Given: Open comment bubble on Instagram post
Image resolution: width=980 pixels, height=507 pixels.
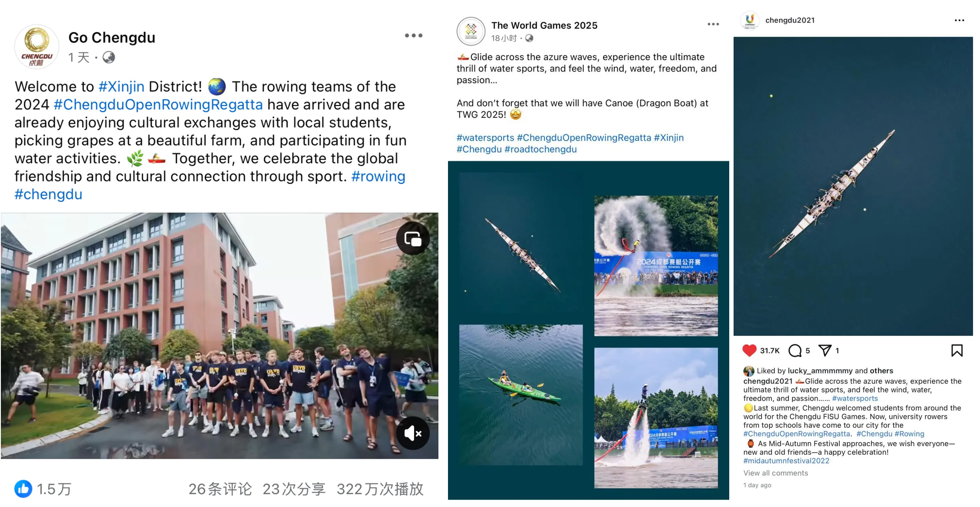Looking at the screenshot, I should 795,350.
